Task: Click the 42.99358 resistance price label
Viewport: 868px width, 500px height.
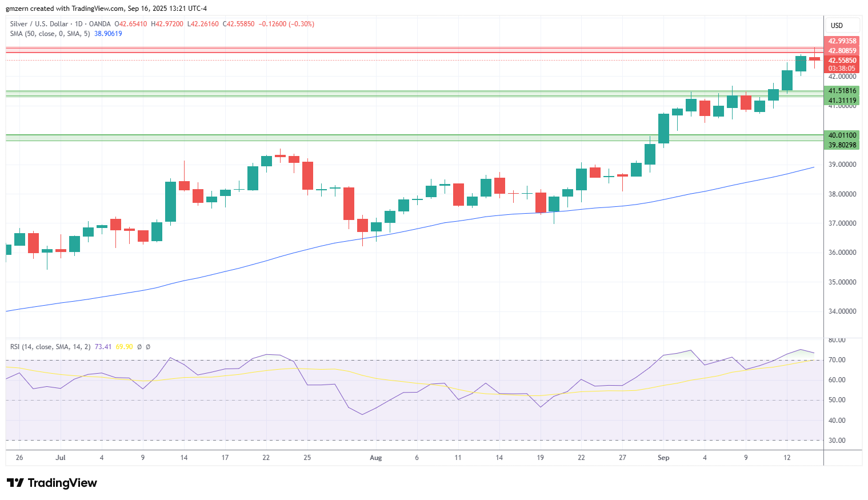Action: 842,41
